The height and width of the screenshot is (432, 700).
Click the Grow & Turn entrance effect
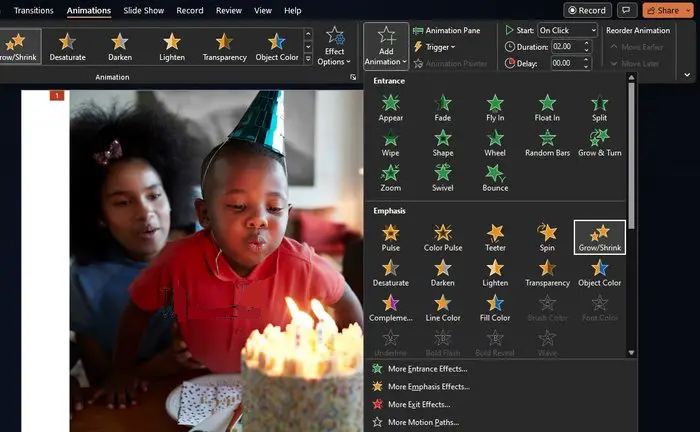[600, 143]
